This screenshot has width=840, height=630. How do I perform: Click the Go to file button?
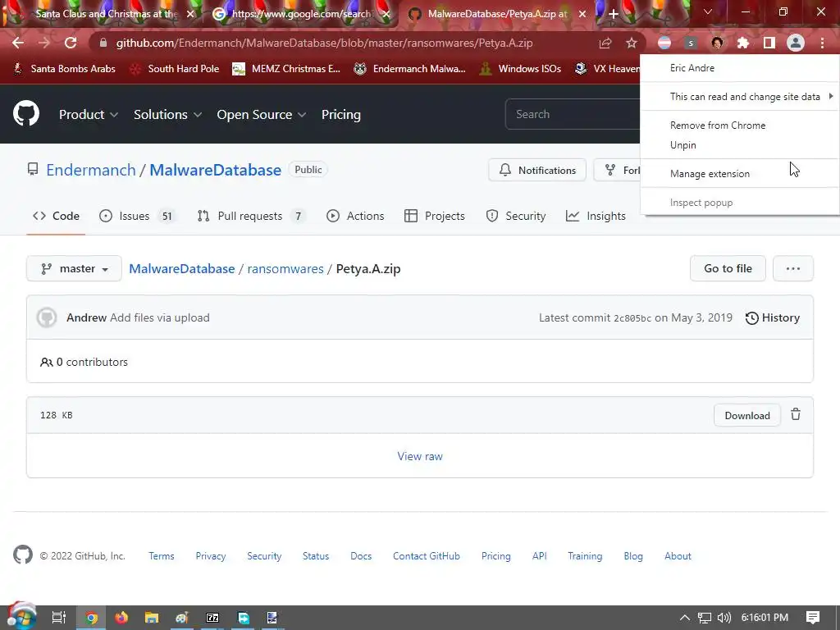click(x=728, y=268)
